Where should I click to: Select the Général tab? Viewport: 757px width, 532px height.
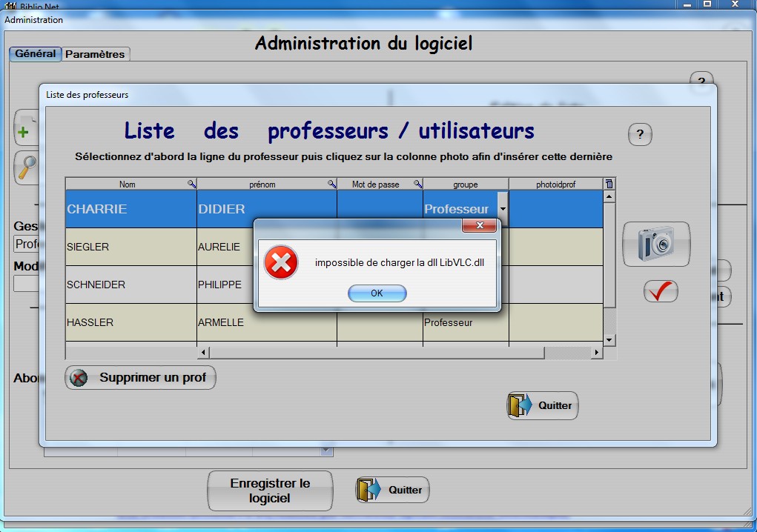[x=35, y=54]
